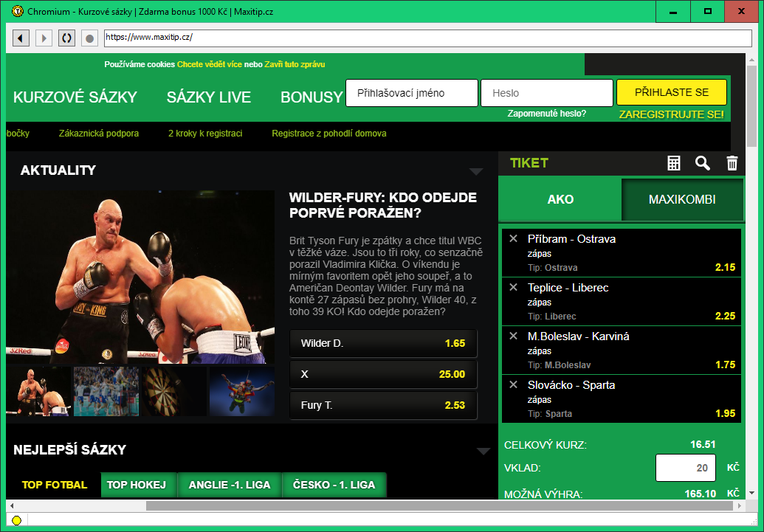Click the TIKET panel heading
Screen dimensions: 764x532
[529, 163]
